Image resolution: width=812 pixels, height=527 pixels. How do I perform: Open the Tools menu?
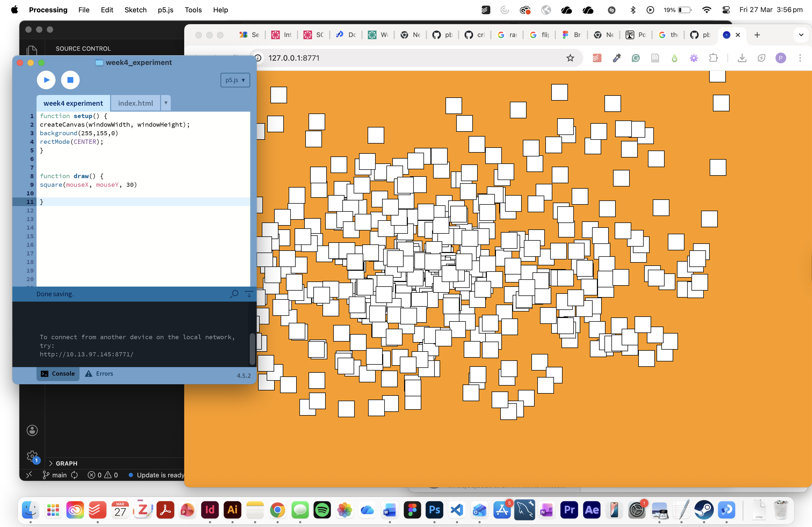point(193,10)
